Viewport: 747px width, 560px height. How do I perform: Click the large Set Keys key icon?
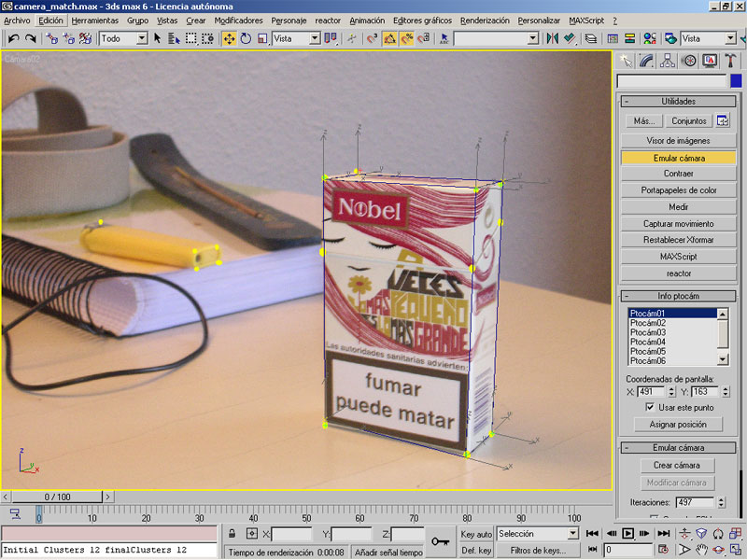pyautogui.click(x=440, y=541)
